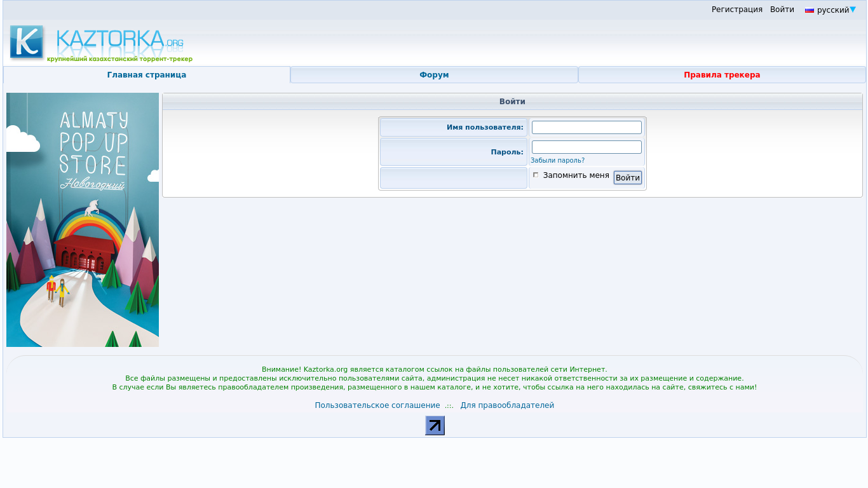This screenshot has height=488, width=868.
Task: Click the Имя пользователя: label
Action: tap(485, 128)
